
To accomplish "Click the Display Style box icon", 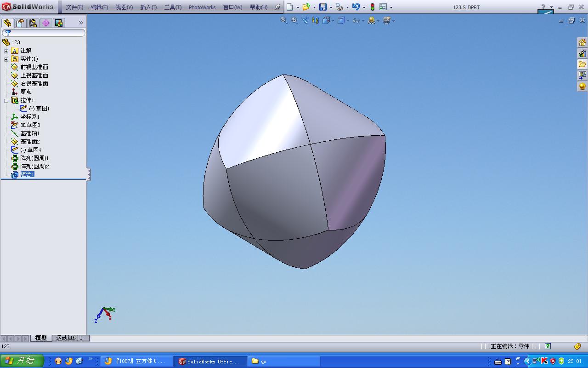I will coord(341,20).
